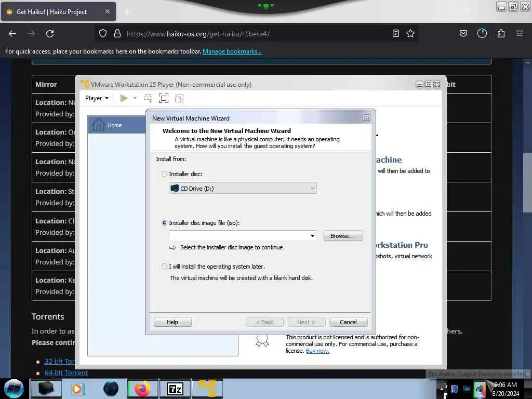Viewport: 532px width, 399px height.
Task: Click Save to Pocket icon
Action: click(x=463, y=33)
